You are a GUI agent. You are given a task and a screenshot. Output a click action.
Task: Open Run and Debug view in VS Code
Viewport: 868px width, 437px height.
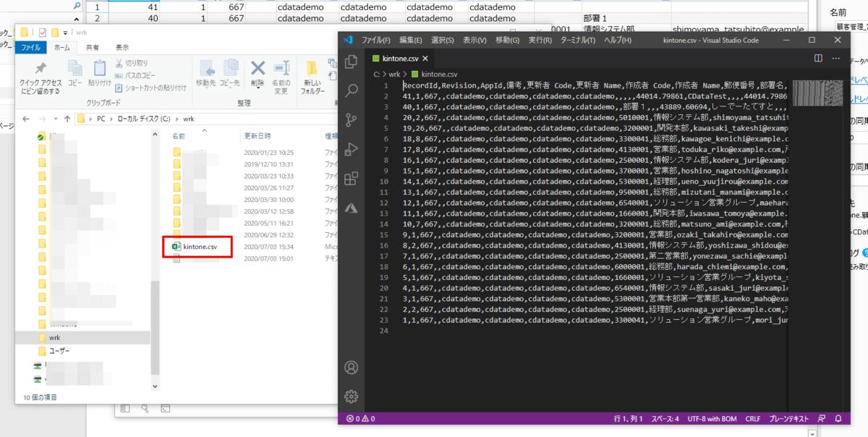(x=352, y=149)
